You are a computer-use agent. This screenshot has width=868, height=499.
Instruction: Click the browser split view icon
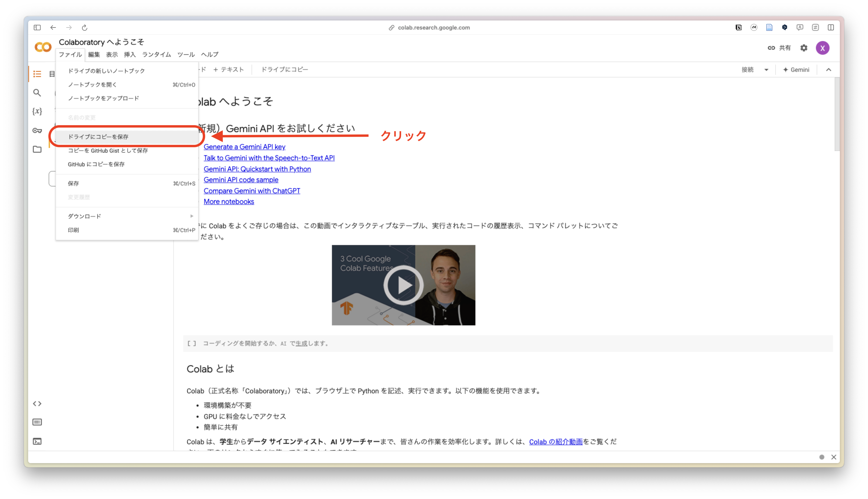point(831,27)
